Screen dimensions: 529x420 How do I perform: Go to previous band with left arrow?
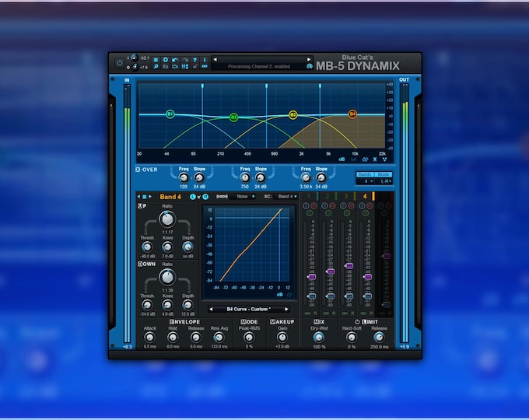[x=138, y=197]
